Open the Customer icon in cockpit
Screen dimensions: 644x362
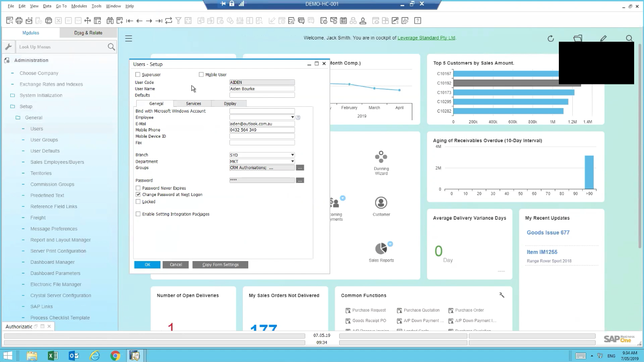tap(381, 203)
